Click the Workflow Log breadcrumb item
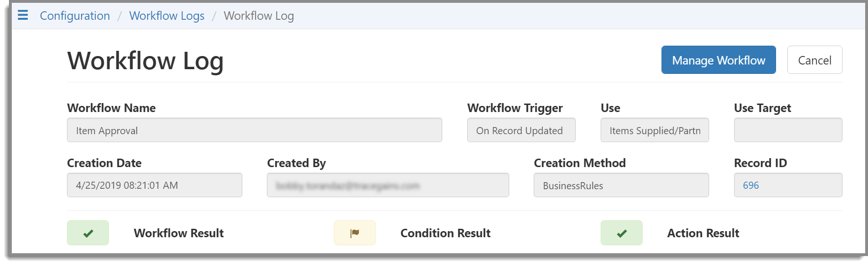Screen dimensions: 868x265 [258, 16]
